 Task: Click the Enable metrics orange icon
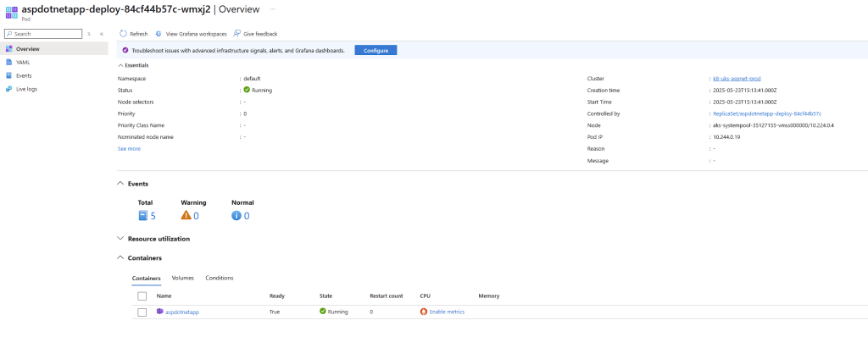(x=424, y=312)
